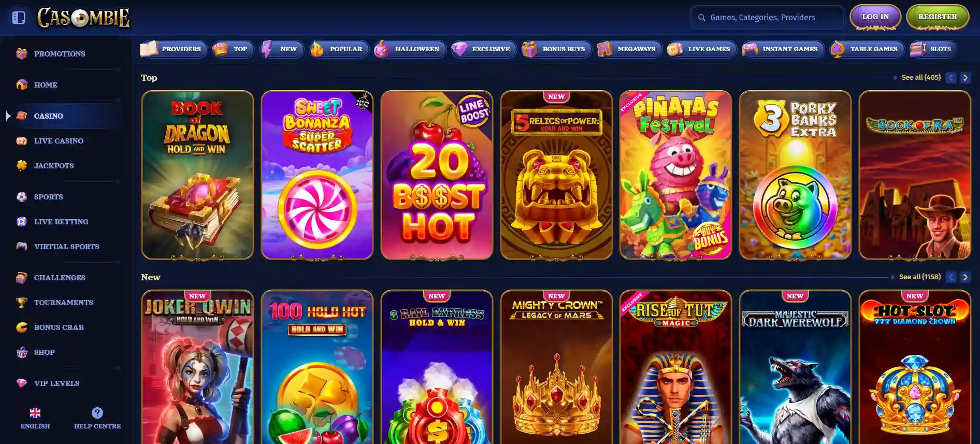Open the Sweet Bonanza Super Scatter game thumbnail

(x=317, y=175)
